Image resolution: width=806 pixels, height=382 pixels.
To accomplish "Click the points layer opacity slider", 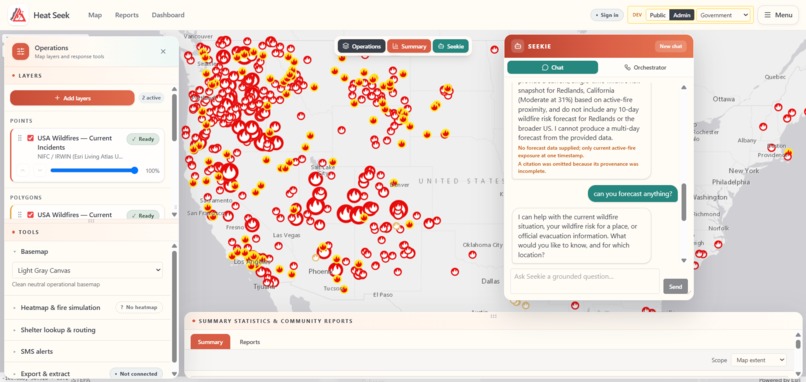I will coord(93,171).
